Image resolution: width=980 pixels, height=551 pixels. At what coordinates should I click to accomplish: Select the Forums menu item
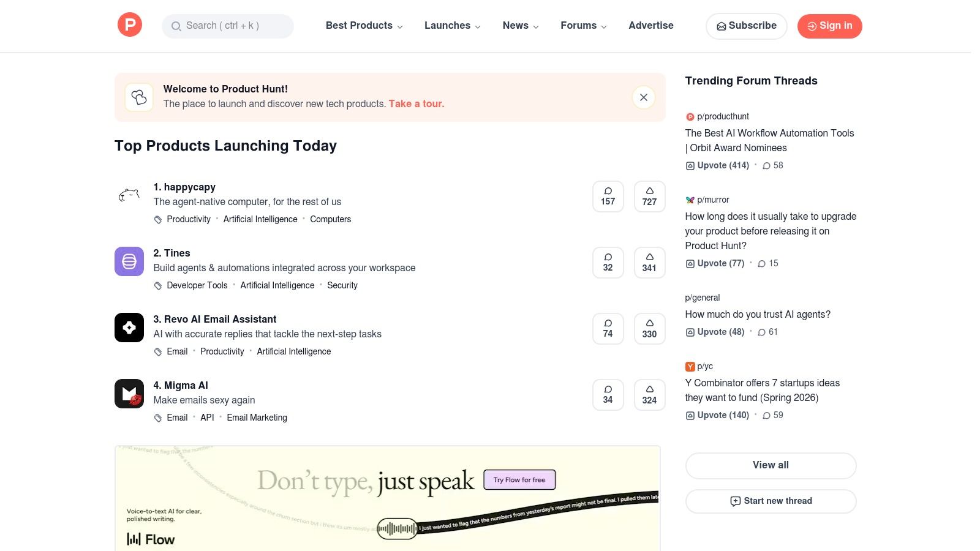point(582,26)
